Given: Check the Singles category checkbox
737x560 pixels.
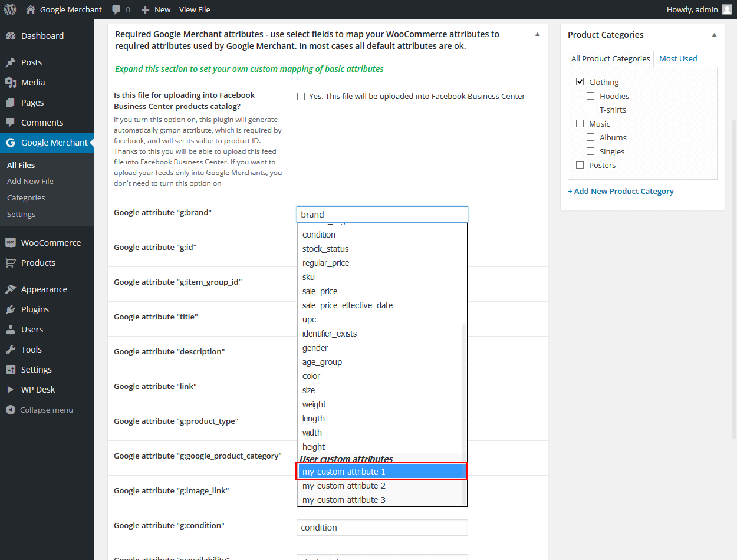Looking at the screenshot, I should [x=591, y=151].
